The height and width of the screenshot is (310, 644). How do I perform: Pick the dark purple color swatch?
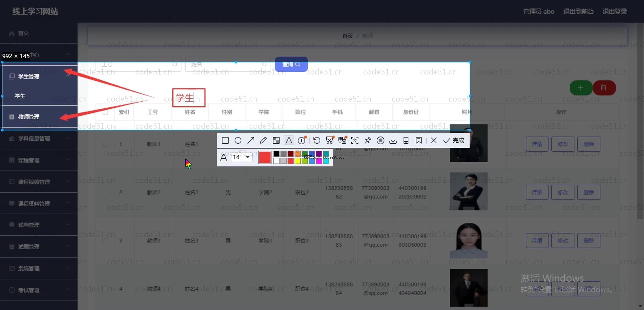pyautogui.click(x=319, y=154)
